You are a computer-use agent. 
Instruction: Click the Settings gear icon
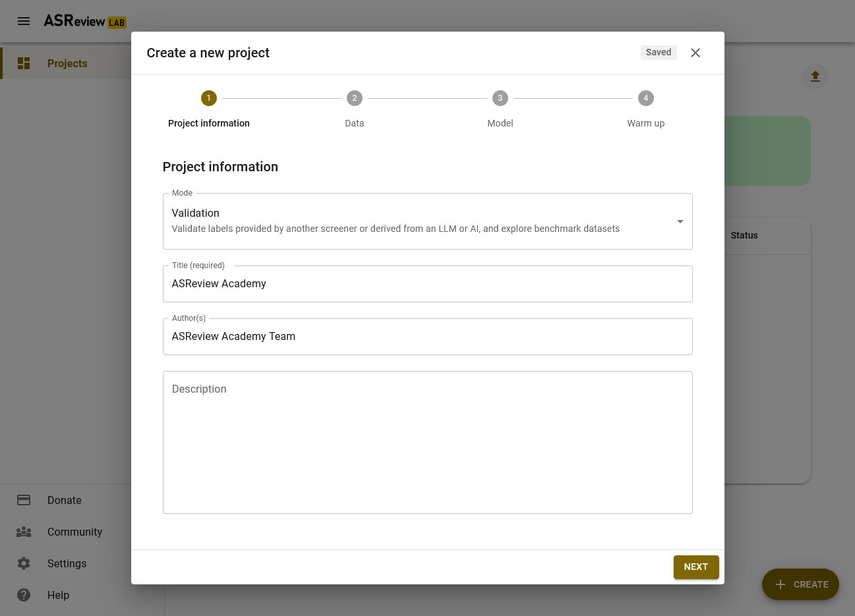(24, 563)
